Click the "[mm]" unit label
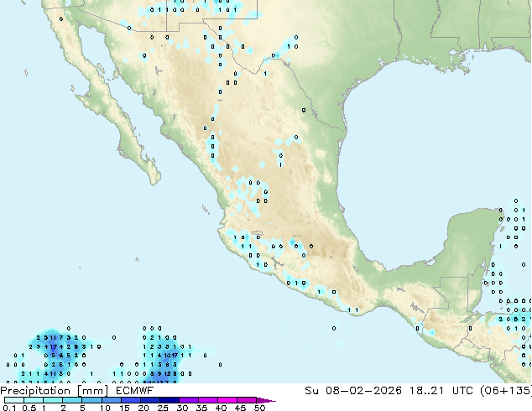 pyautogui.click(x=92, y=391)
